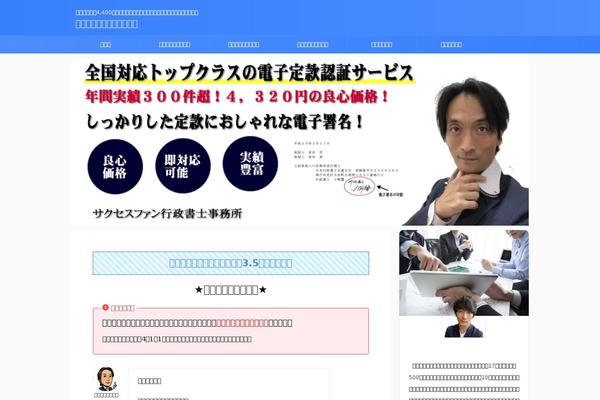Click the heading flanked by black stars
The width and height of the screenshot is (600, 400).
click(231, 290)
